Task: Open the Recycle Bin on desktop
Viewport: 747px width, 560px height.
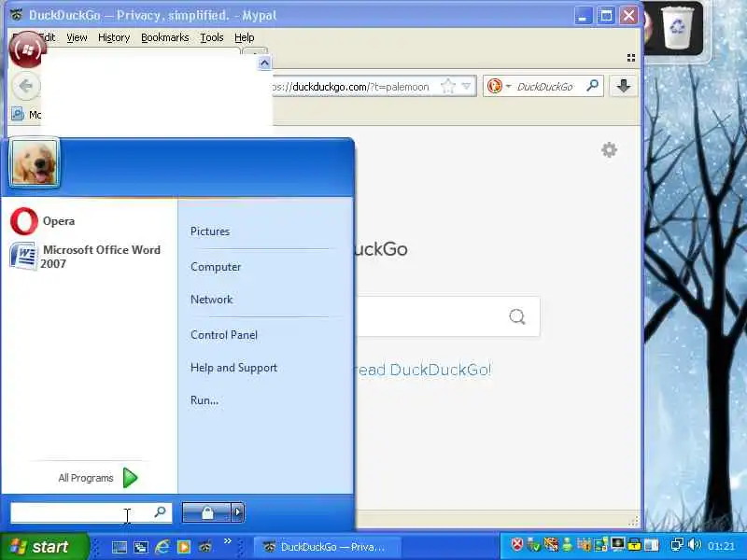Action: (676, 28)
